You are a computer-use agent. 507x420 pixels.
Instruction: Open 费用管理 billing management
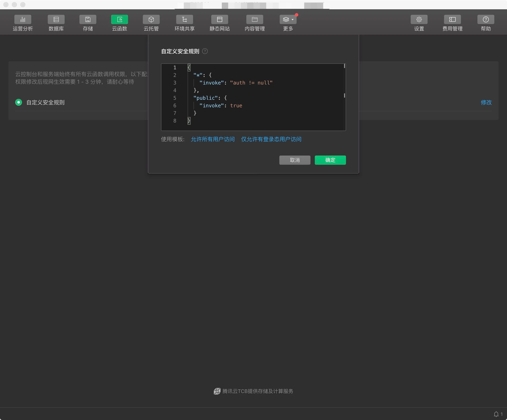(452, 20)
